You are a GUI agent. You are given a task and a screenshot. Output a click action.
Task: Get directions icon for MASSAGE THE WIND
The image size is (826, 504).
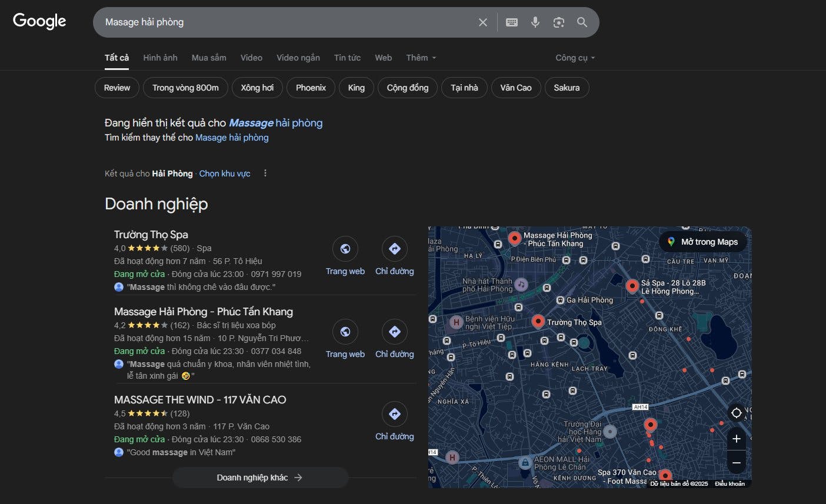tap(395, 414)
